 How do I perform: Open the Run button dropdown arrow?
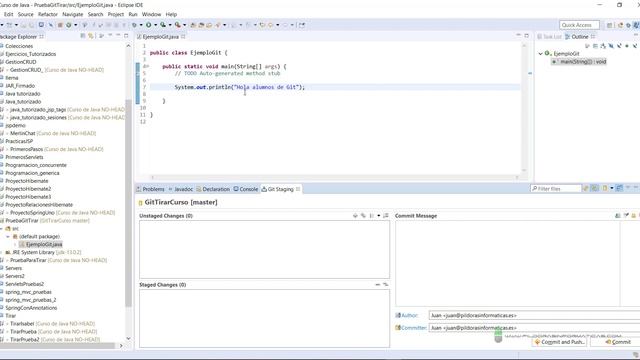156,25
